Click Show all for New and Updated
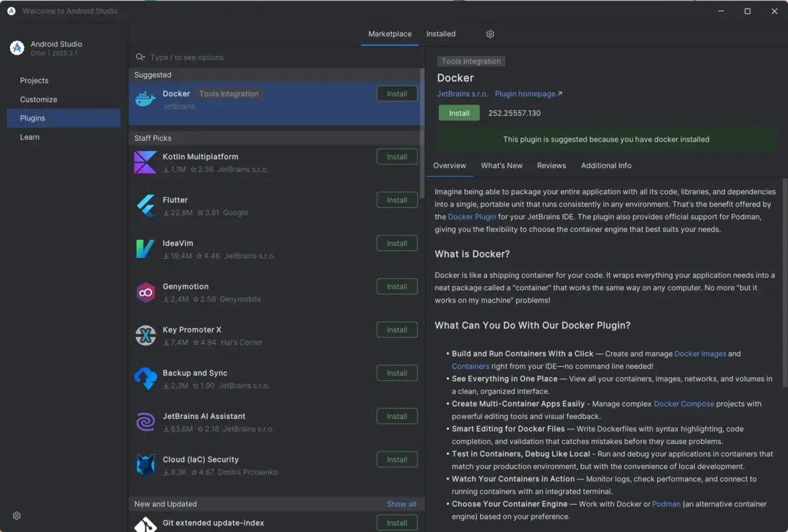 [401, 503]
